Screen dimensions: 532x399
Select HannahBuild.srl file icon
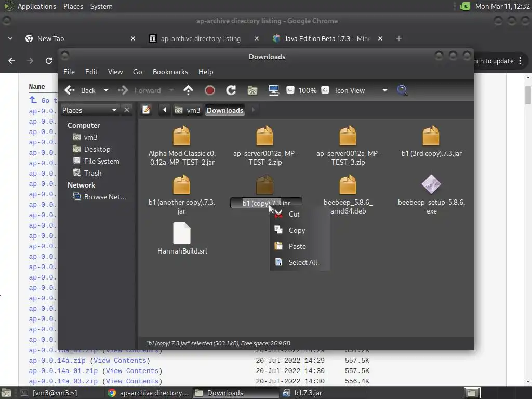click(x=181, y=233)
